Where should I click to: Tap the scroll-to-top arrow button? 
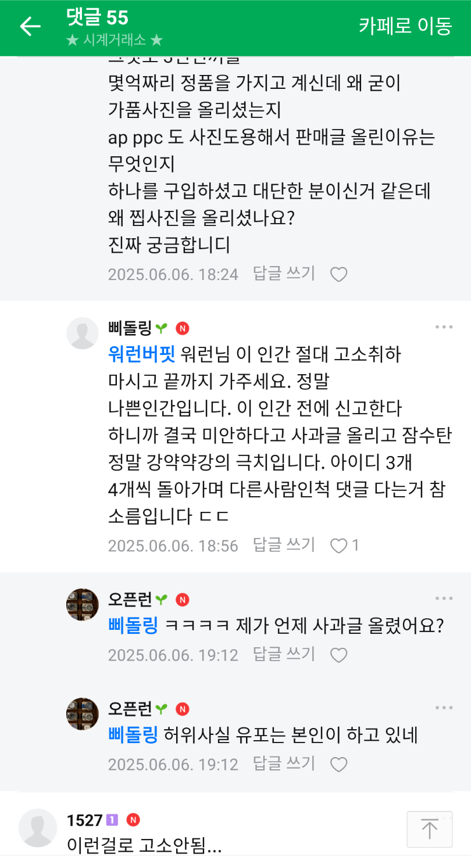pyautogui.click(x=429, y=829)
